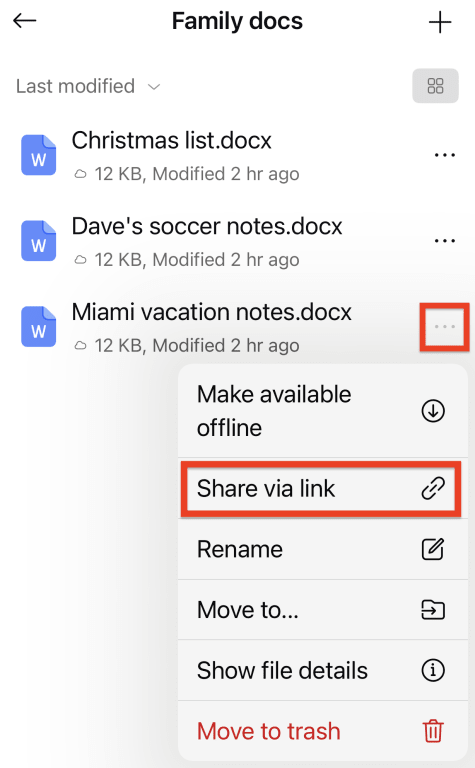Tap the back arrow icon
Viewport: 475px width, 768px height.
pos(24,21)
